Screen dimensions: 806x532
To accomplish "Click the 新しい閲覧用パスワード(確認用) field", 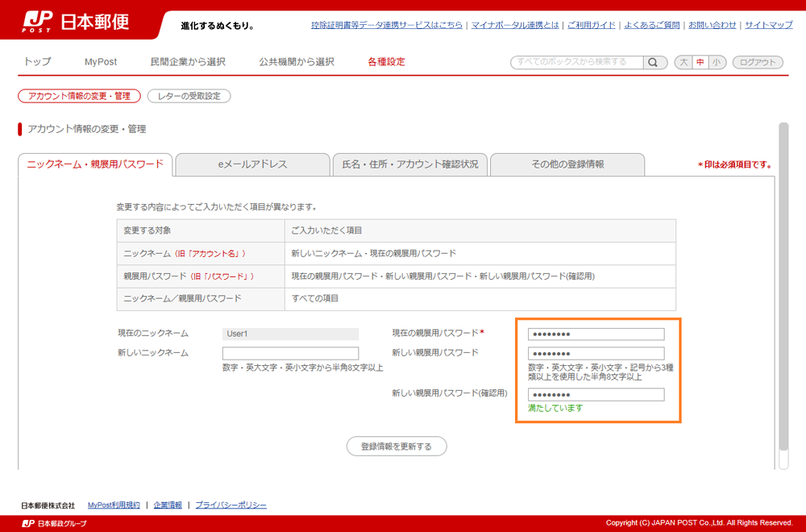I will coord(596,395).
